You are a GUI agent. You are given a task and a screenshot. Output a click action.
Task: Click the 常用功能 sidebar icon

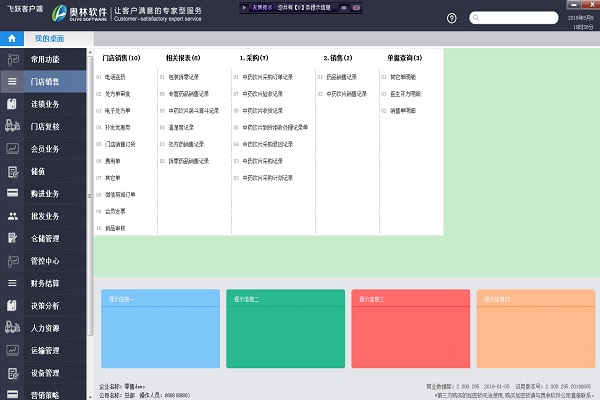pos(12,60)
